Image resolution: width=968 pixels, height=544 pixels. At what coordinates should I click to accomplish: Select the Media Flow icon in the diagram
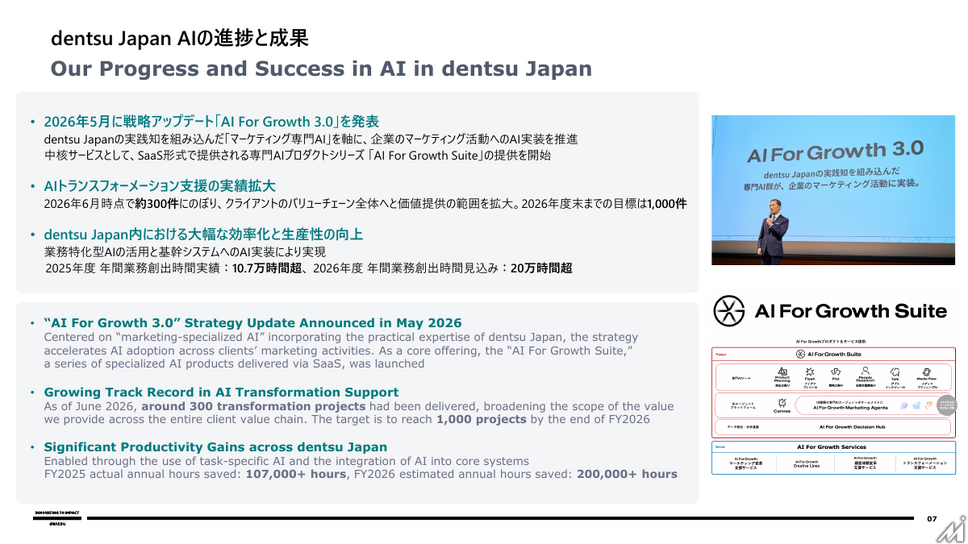click(x=927, y=372)
